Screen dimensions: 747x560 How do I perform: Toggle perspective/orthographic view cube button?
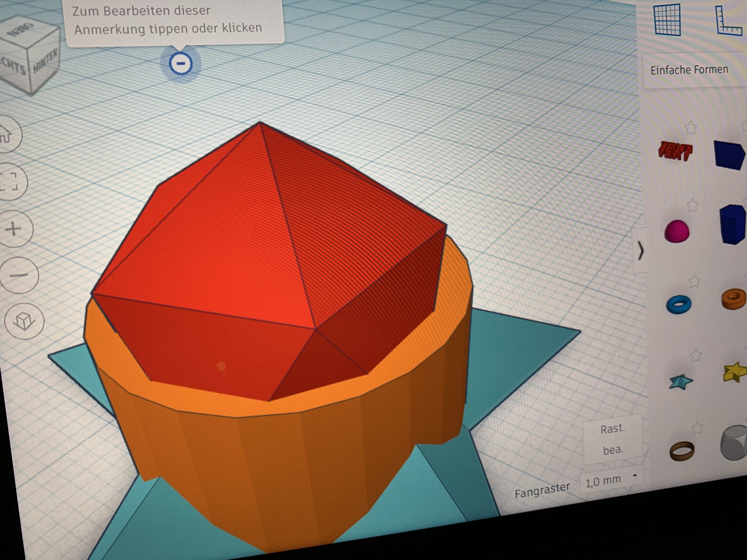tap(24, 322)
